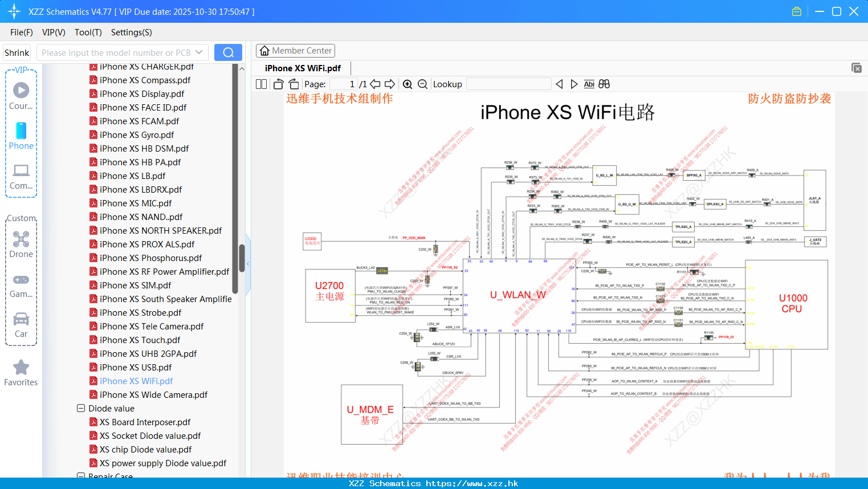The width and height of the screenshot is (868, 489).
Task: Click the blue search button
Action: 228,52
